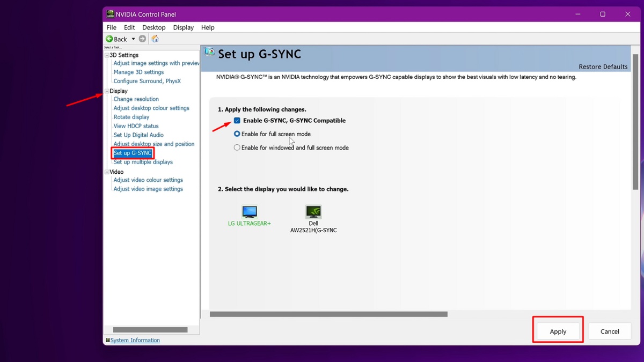Open Adjust desktop colour settings
The height and width of the screenshot is (362, 644).
pos(151,108)
